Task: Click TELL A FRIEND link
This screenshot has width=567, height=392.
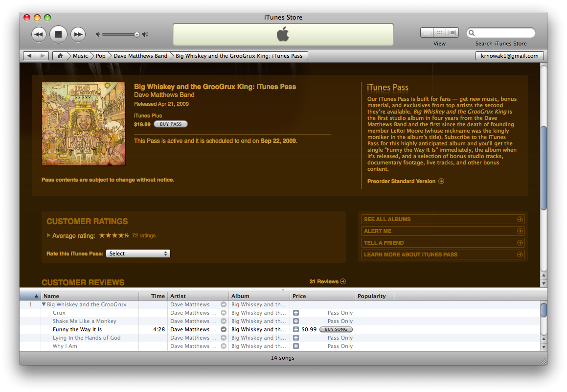Action: pos(384,243)
